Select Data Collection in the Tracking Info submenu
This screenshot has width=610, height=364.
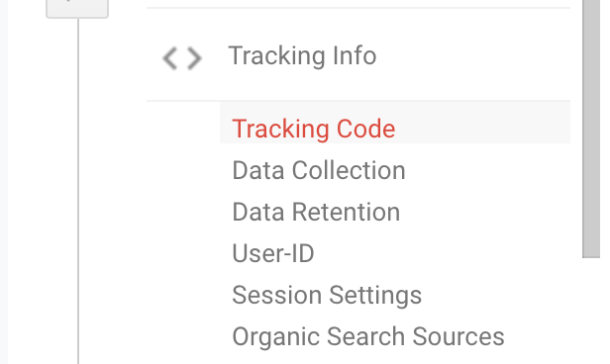coord(319,170)
